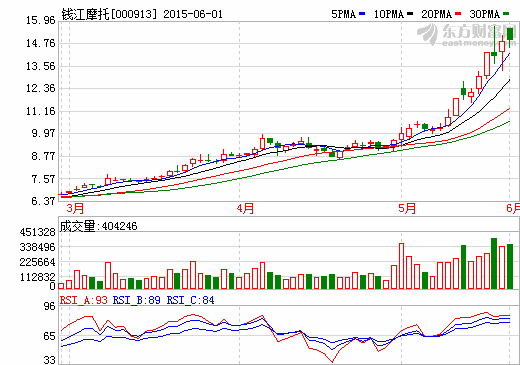Click the 14.76 price axis label
Screen dimensions: 520x365
point(41,43)
